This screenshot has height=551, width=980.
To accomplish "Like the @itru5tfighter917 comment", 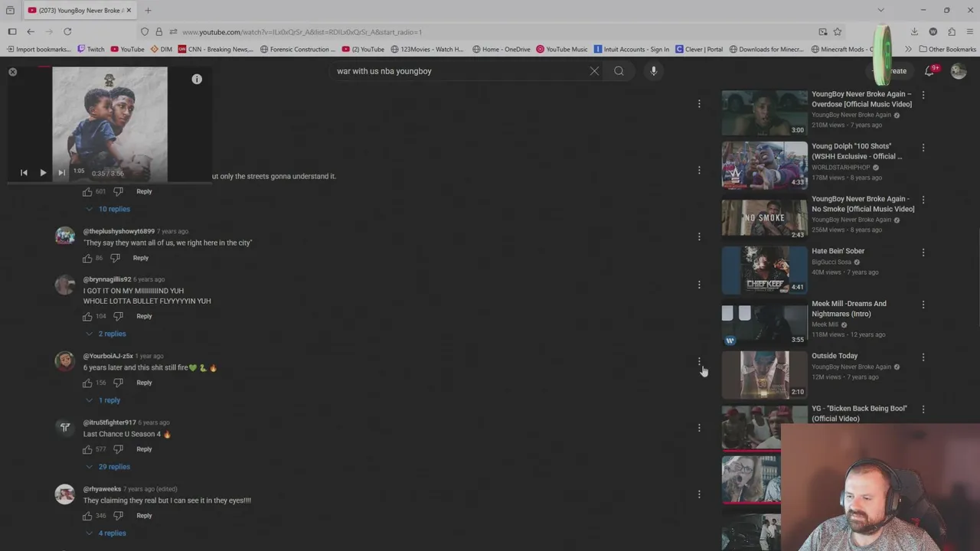I will [87, 449].
